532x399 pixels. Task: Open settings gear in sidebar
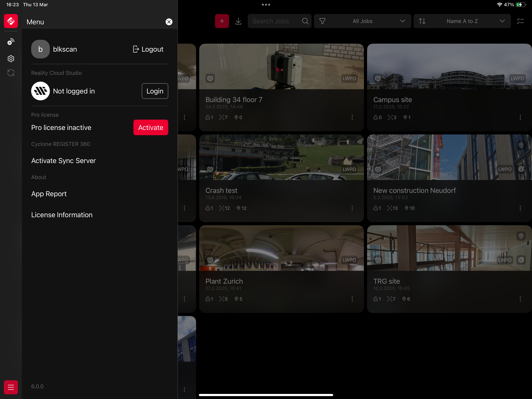(11, 58)
